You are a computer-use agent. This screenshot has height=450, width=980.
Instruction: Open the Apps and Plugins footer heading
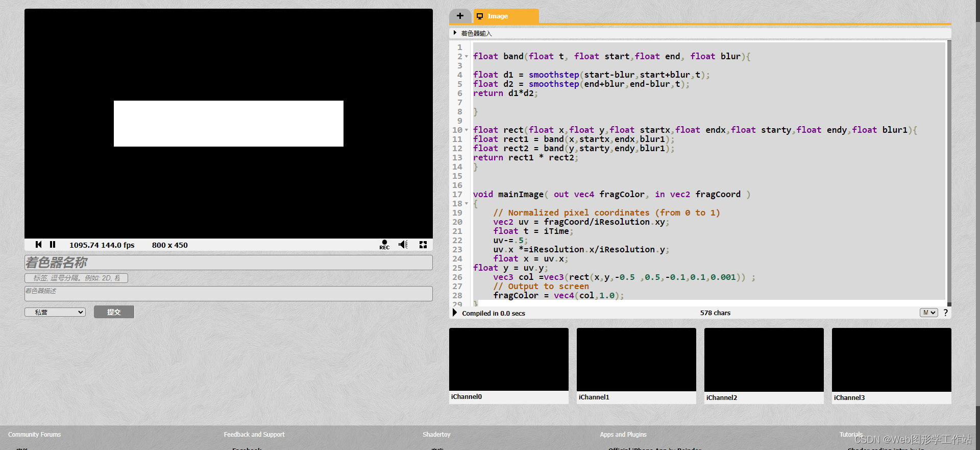tap(623, 435)
